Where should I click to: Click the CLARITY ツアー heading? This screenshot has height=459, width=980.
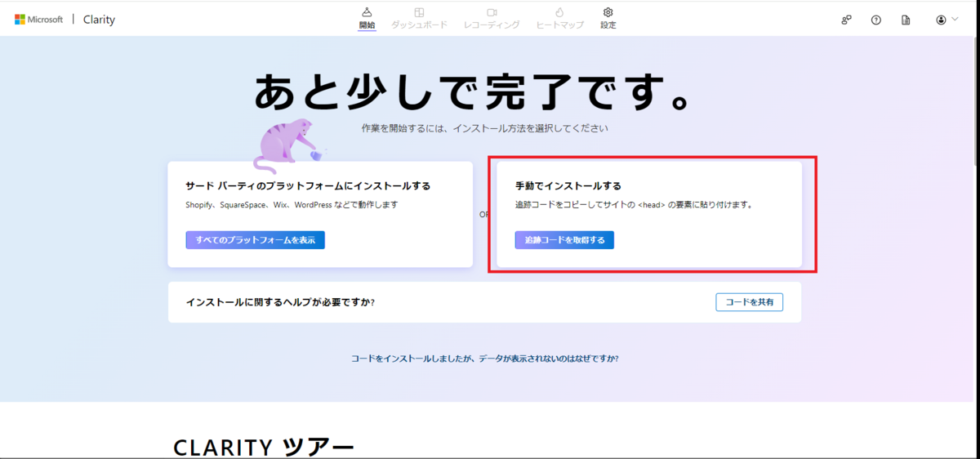264,447
